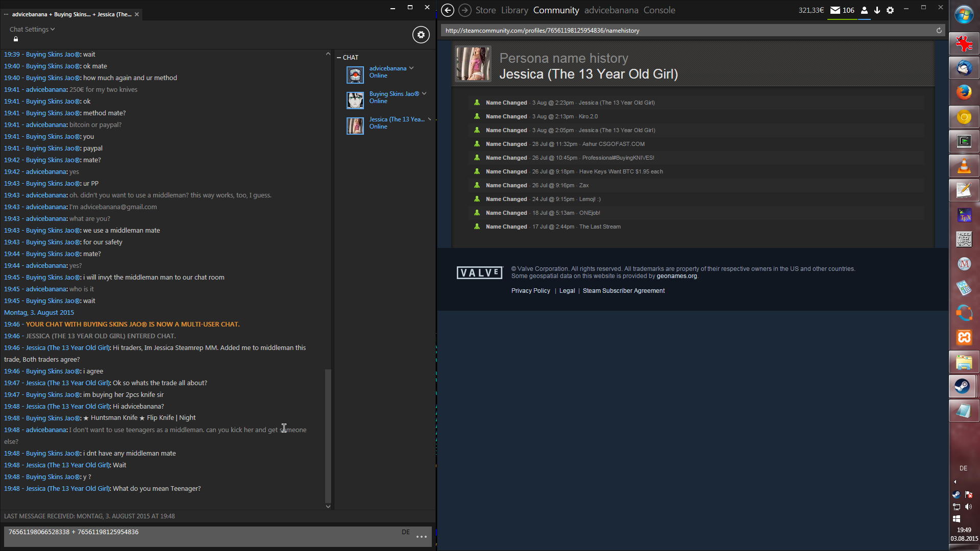Open the Community menu
The image size is (980, 551).
coord(556,10)
